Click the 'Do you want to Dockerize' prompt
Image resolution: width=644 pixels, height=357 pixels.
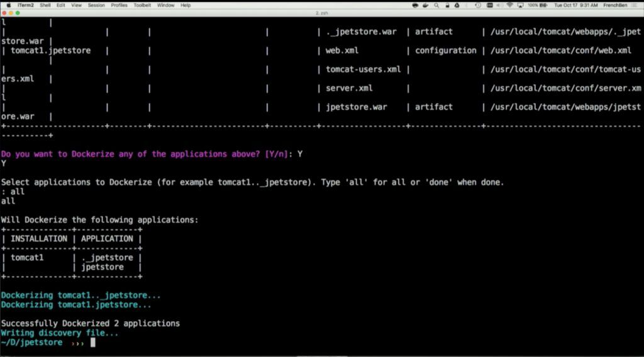[144, 154]
